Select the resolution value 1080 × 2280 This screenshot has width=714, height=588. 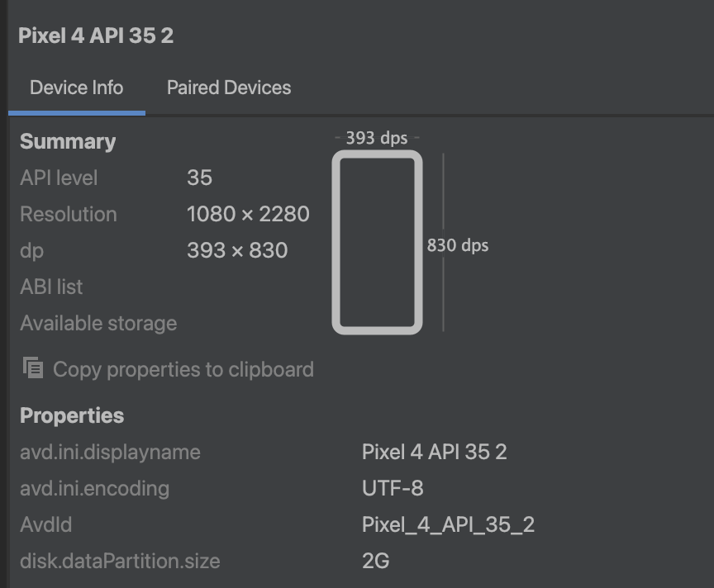point(248,214)
